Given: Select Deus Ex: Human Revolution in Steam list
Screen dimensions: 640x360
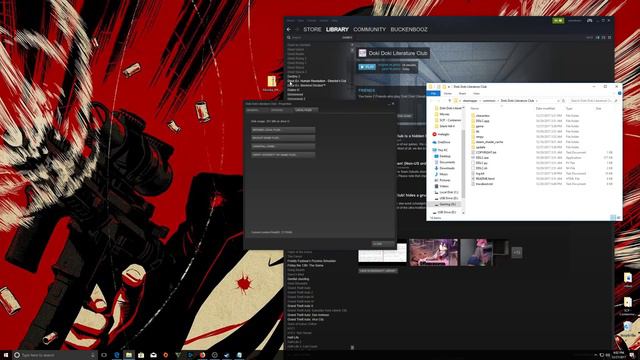Looking at the screenshot, I should [x=317, y=81].
